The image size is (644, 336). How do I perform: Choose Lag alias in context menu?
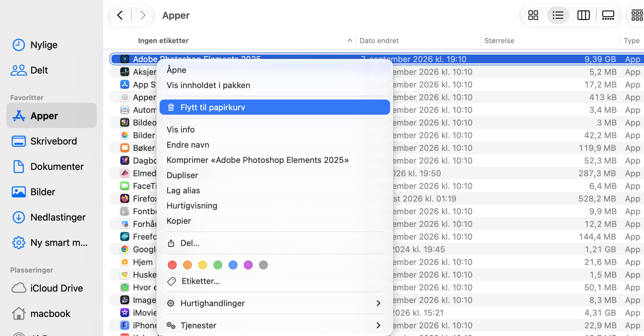tap(275, 191)
